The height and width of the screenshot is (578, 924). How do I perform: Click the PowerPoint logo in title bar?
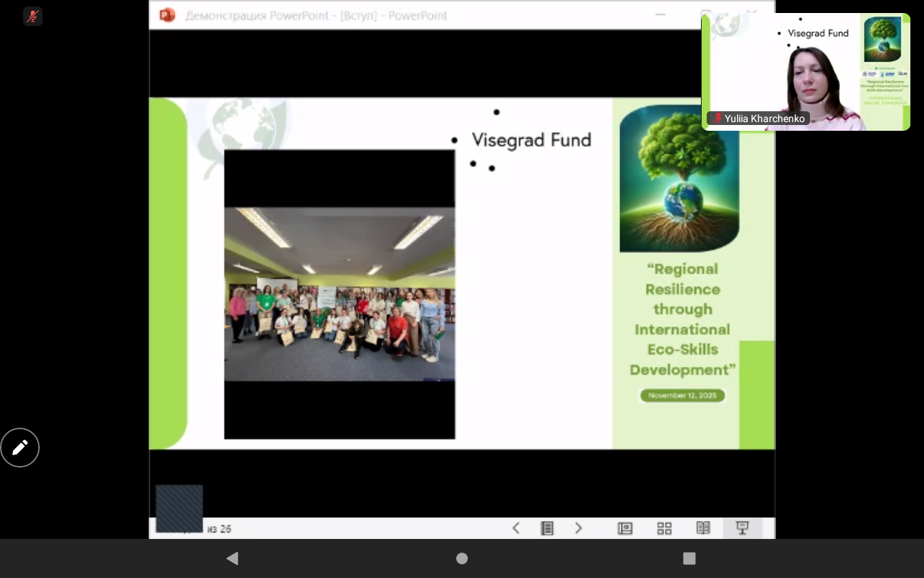pos(167,15)
